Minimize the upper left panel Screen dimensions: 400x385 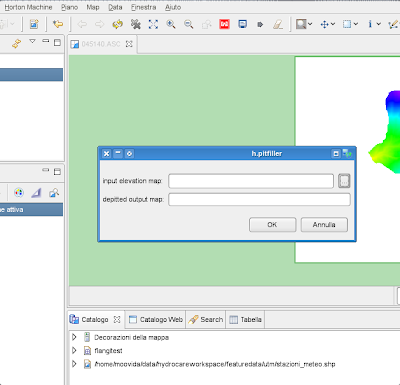tap(46, 41)
